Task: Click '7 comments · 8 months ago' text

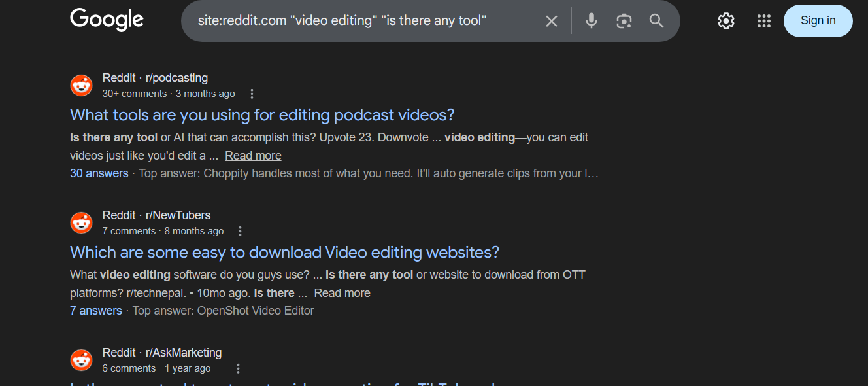Action: point(163,231)
